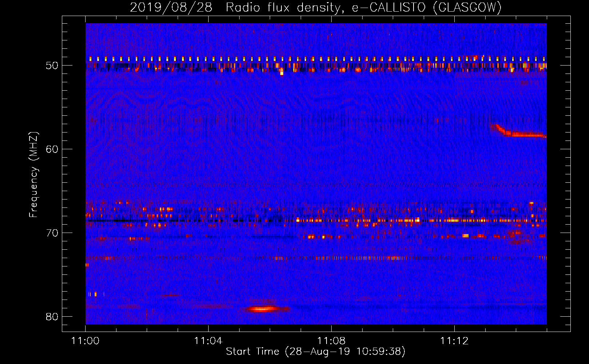
Task: Click the plot title with the date 2019/08/28
Action: tap(316, 7)
